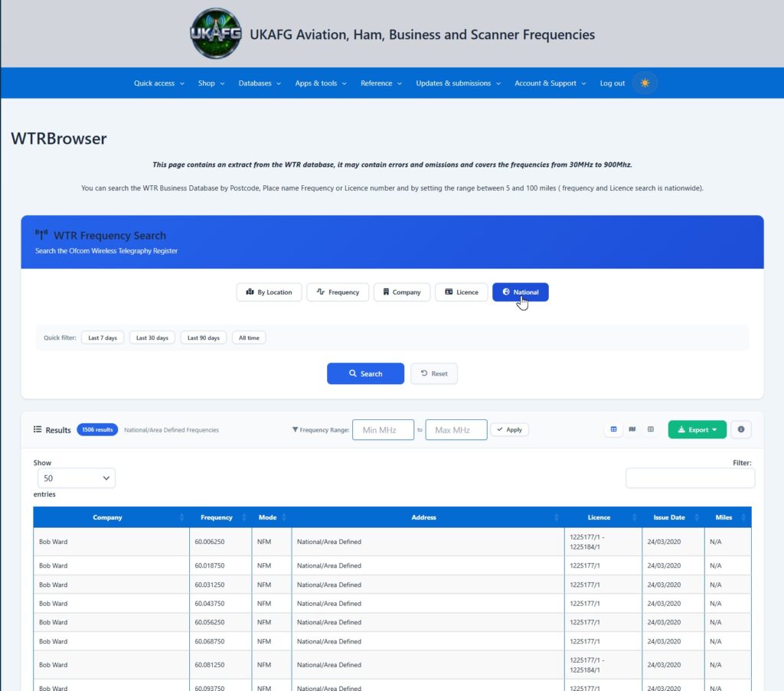Sort by Mode column arrows

pyautogui.click(x=284, y=517)
